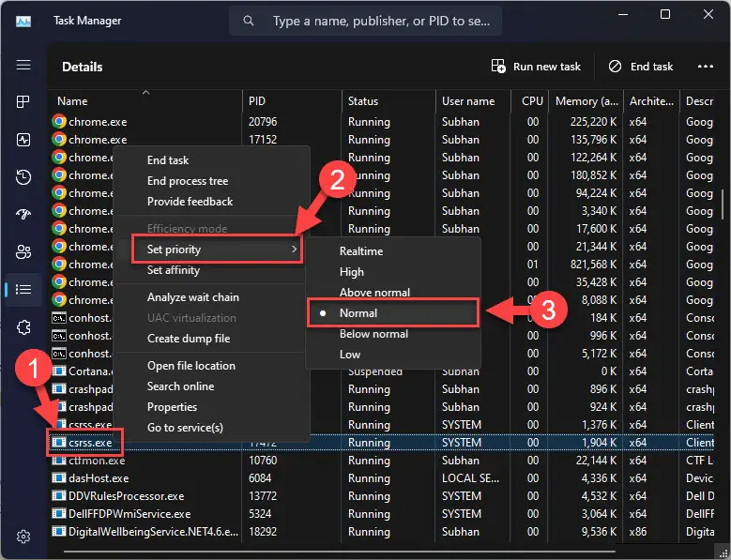Click the Chrome icon for PID 20796
This screenshot has width=731, height=560.
coord(59,122)
